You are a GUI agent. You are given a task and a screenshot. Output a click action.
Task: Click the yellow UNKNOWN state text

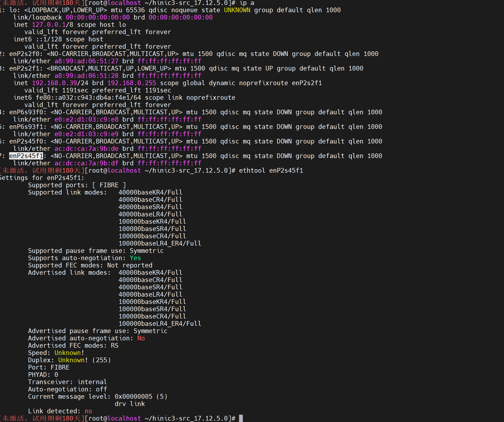[237, 10]
